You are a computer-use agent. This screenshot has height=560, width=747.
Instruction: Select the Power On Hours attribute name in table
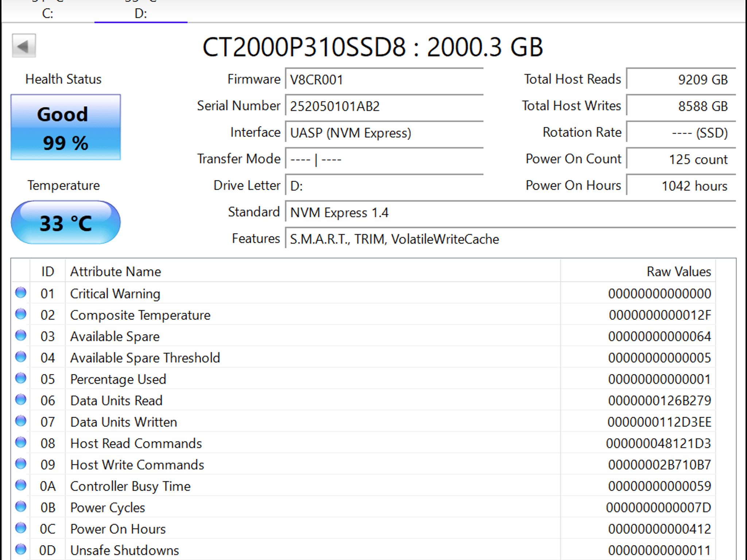(x=118, y=529)
